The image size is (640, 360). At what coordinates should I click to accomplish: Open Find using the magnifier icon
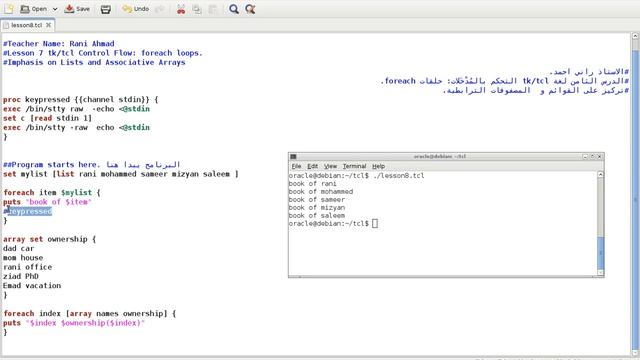(234, 9)
